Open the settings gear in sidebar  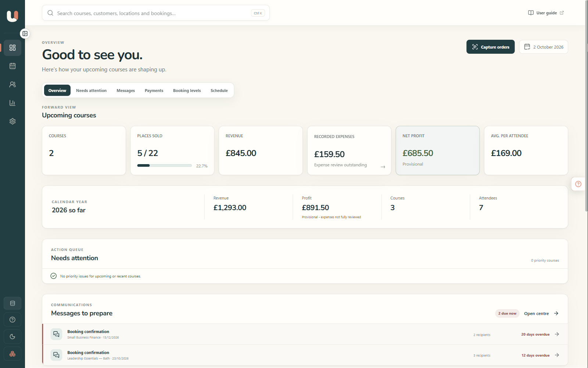coord(12,121)
